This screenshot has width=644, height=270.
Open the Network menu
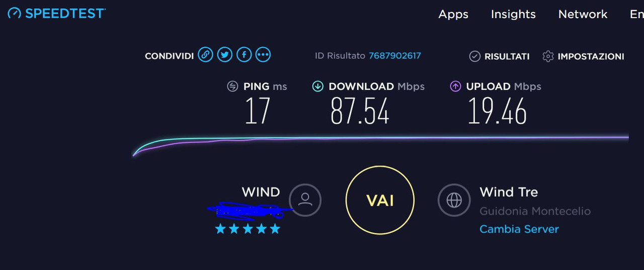[x=583, y=14]
